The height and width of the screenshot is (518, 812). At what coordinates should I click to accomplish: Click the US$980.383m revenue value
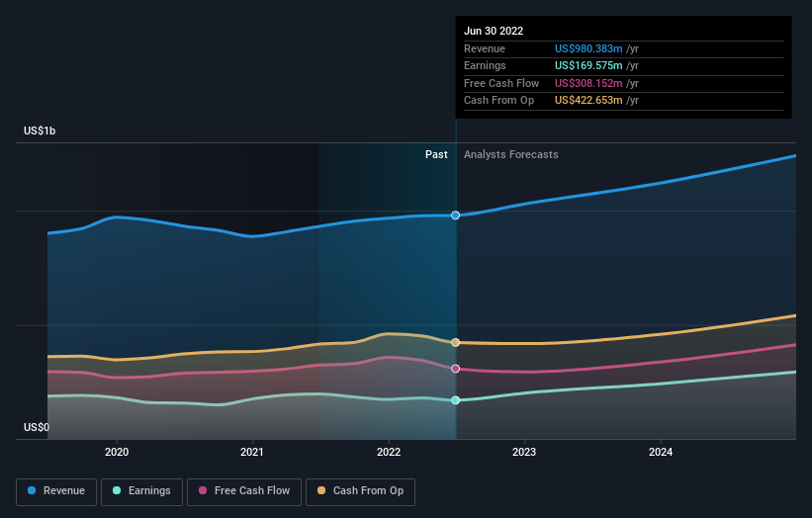click(x=588, y=48)
